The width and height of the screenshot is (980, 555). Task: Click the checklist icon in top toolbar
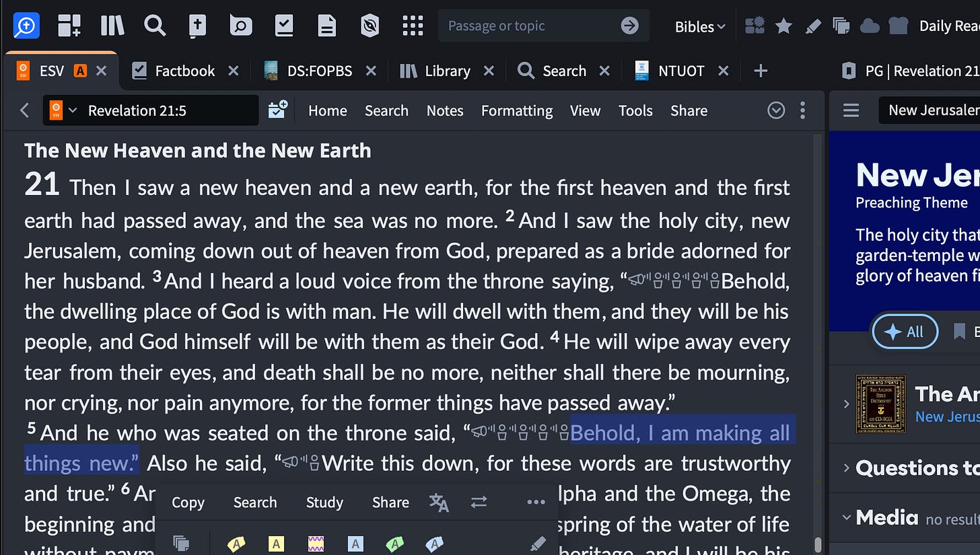click(284, 26)
